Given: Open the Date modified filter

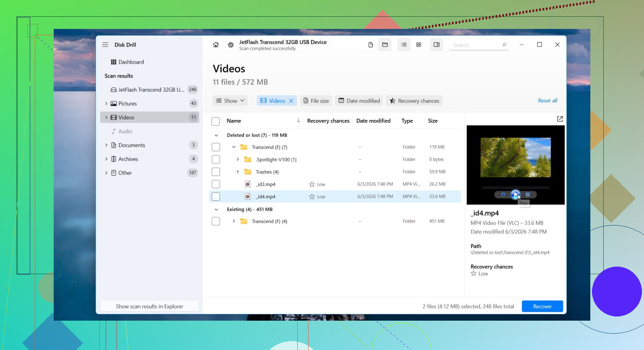Looking at the screenshot, I should (359, 101).
